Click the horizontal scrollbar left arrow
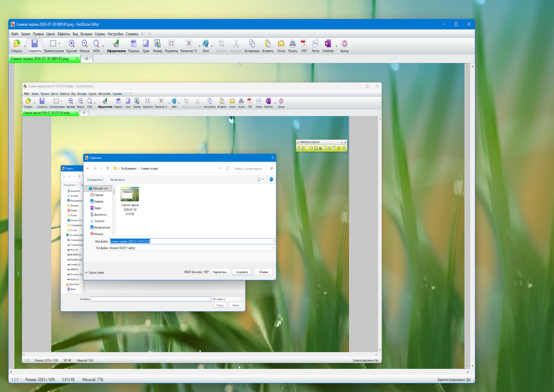This screenshot has height=392, width=554. (11, 372)
